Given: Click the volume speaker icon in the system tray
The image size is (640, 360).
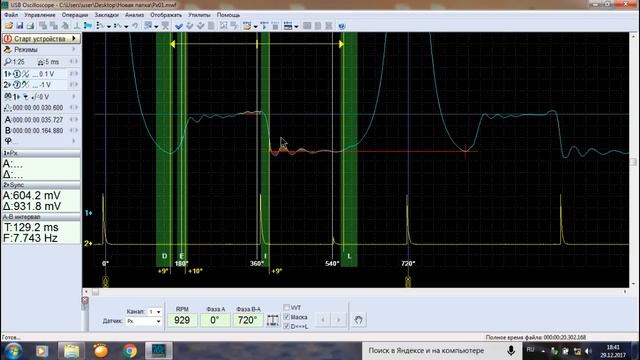Looking at the screenshot, I should click(588, 351).
